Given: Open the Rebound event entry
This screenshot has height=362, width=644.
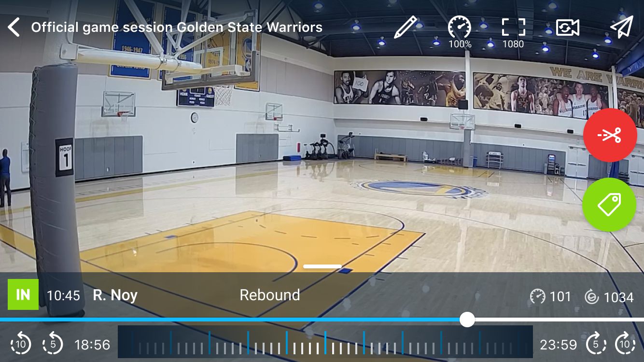Looking at the screenshot, I should click(x=270, y=295).
